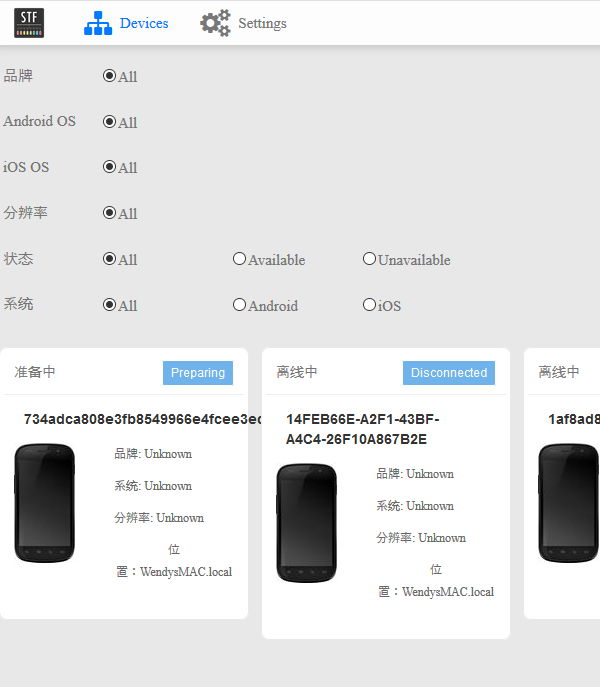
Task: Click the 状态 filter label
Action: point(18,258)
